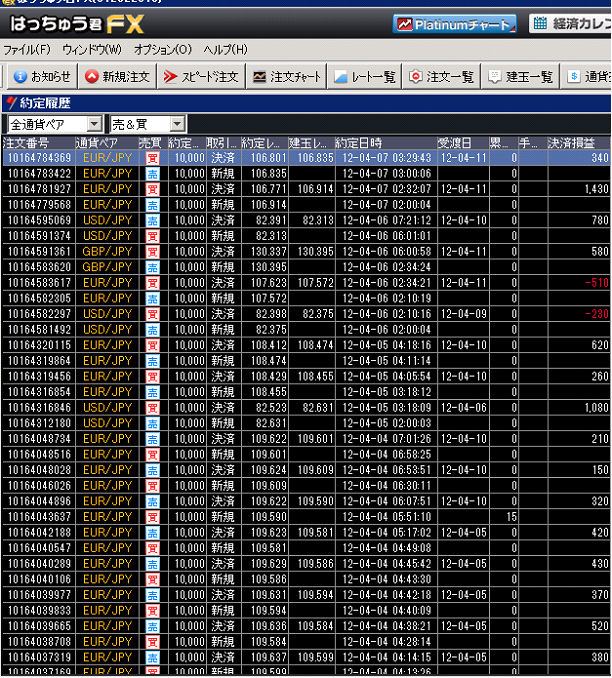612x678 pixels.
Task: Open 注文一覧 order list
Action: coord(441,76)
